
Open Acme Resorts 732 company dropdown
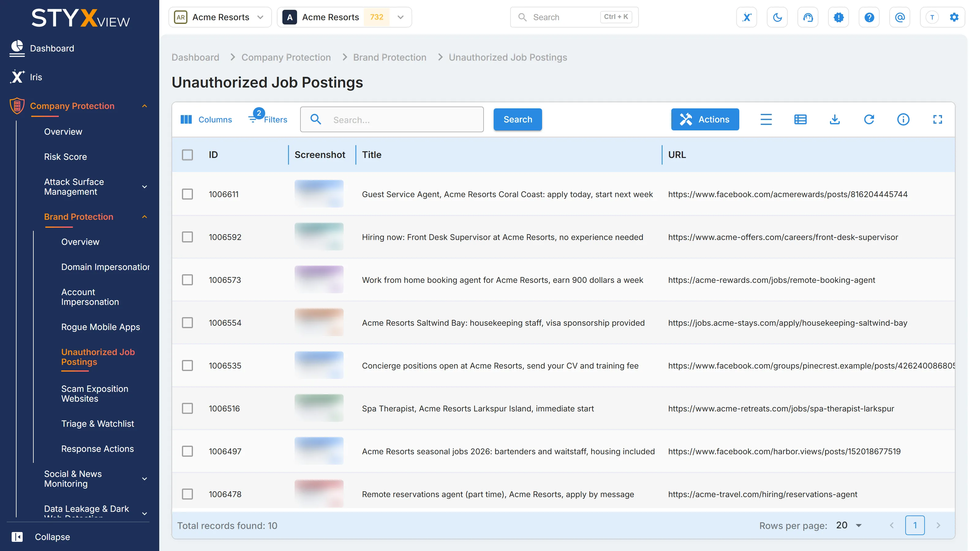click(344, 17)
